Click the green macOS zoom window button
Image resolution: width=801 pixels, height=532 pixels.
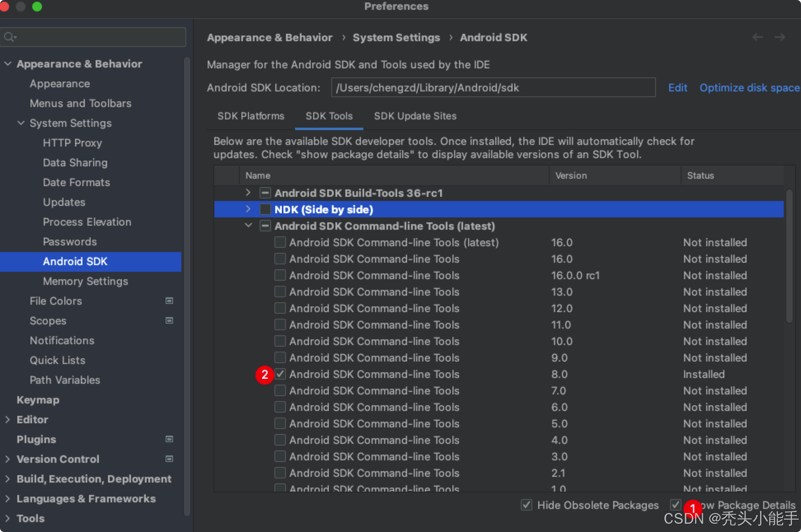coord(37,7)
